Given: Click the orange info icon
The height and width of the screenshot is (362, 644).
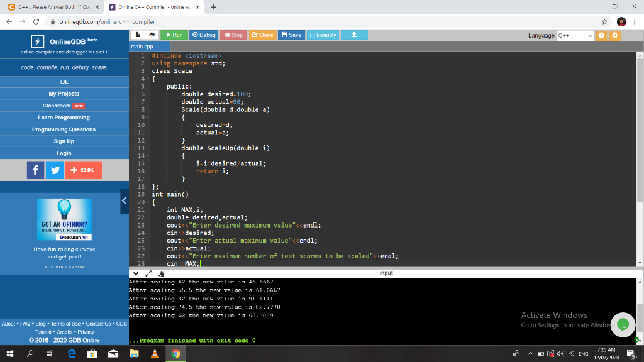Looking at the screenshot, I should [601, 35].
